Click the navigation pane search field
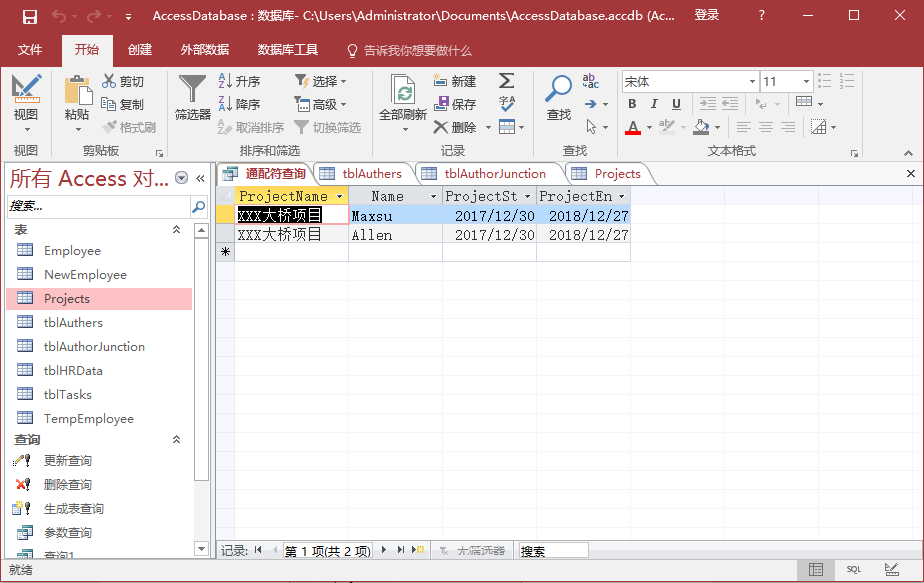Image resolution: width=924 pixels, height=583 pixels. 98,206
